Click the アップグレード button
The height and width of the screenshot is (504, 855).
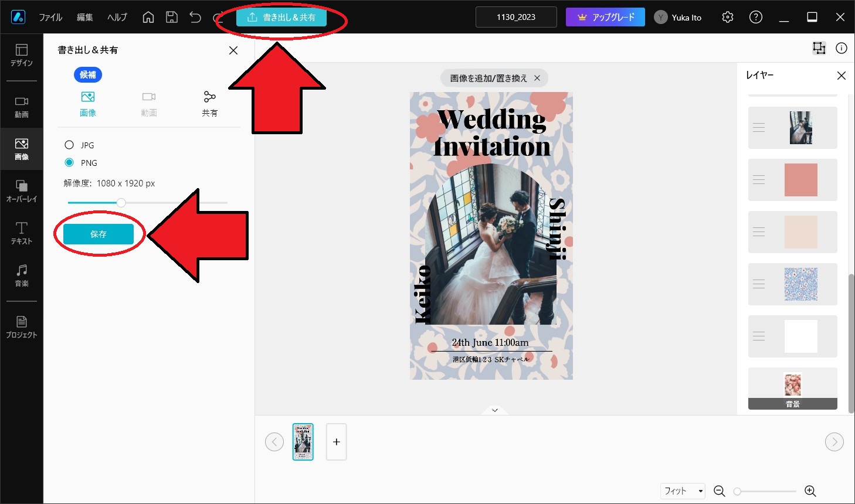click(x=605, y=17)
